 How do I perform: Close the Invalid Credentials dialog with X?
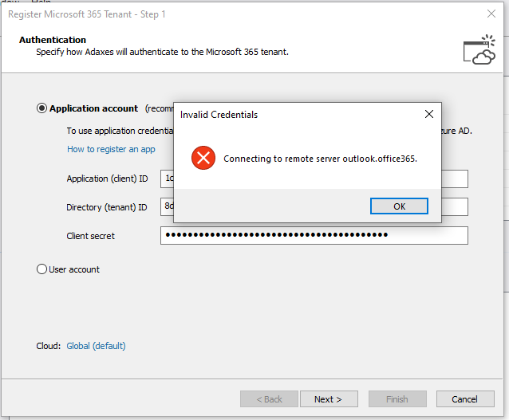[428, 114]
